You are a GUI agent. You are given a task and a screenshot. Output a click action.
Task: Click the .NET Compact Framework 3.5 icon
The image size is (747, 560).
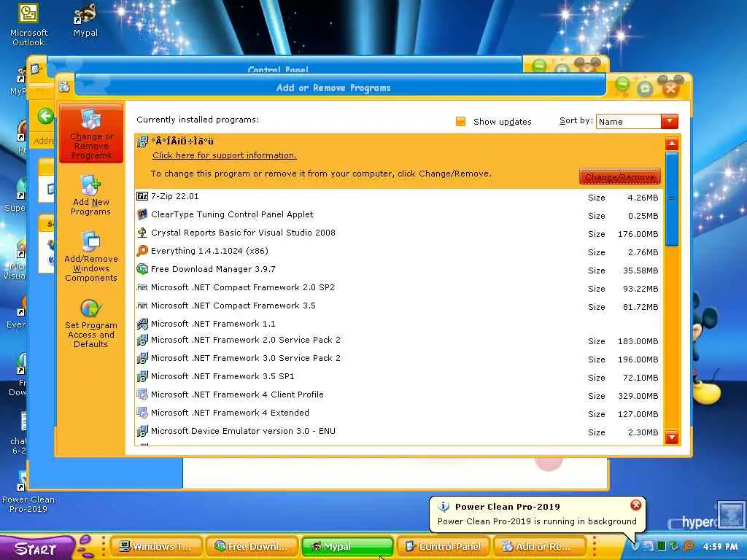[x=142, y=306]
